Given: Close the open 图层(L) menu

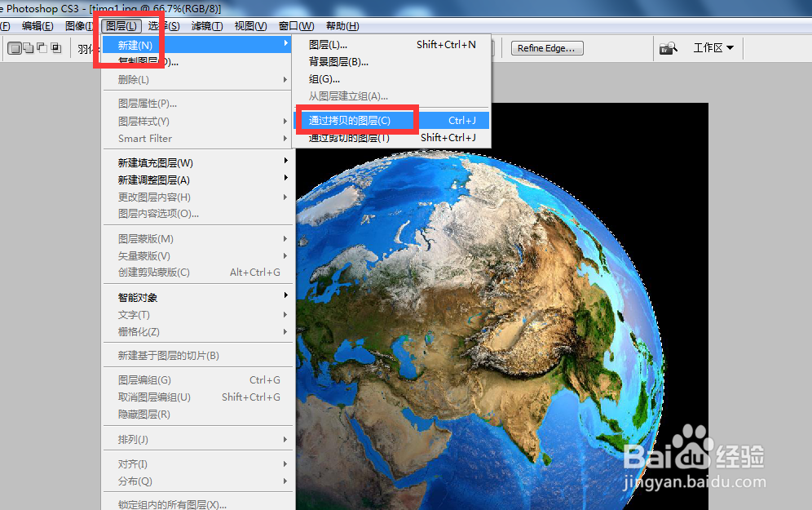Looking at the screenshot, I should (x=121, y=26).
